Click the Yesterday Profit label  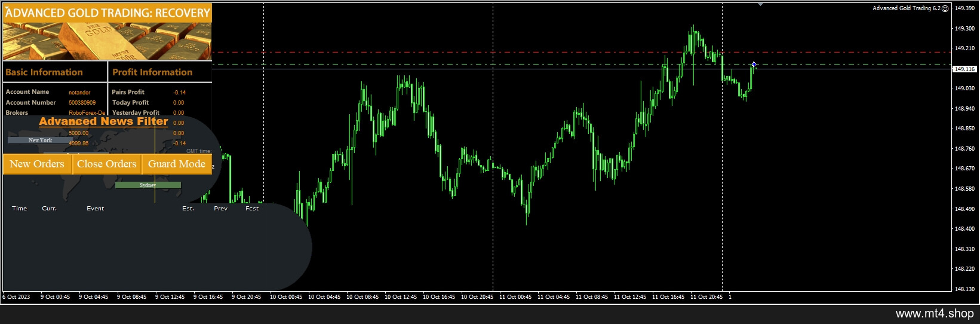136,112
